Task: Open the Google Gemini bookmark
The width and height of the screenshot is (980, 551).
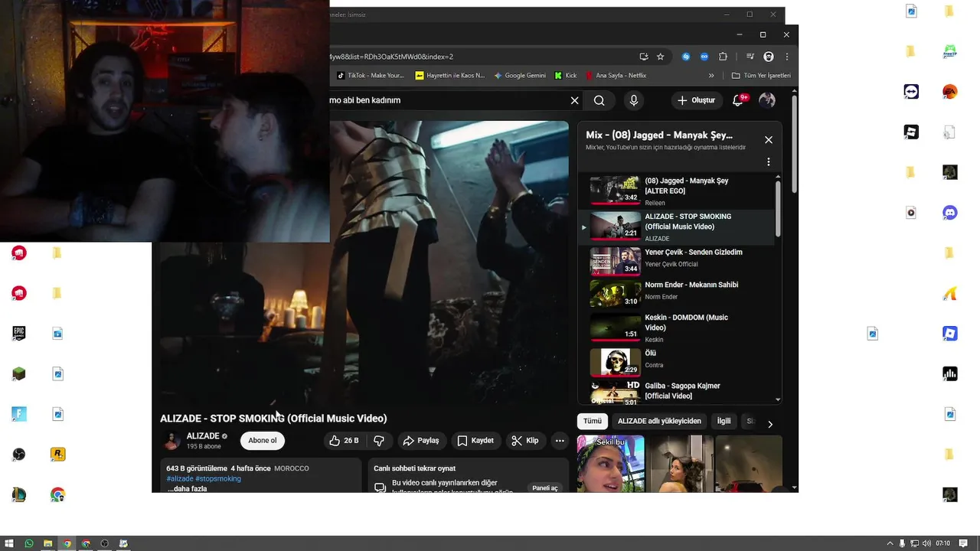Action: (520, 76)
